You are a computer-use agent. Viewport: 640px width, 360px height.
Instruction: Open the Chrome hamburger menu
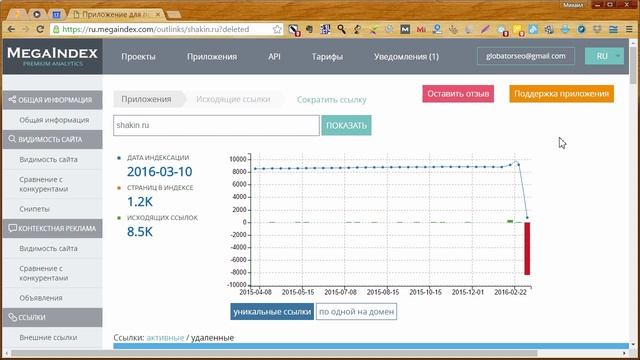pos(629,29)
